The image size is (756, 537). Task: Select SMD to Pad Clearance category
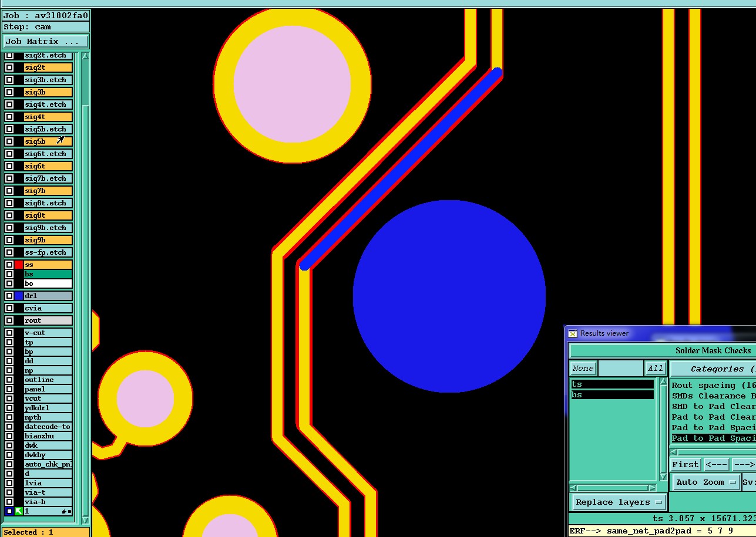click(713, 407)
